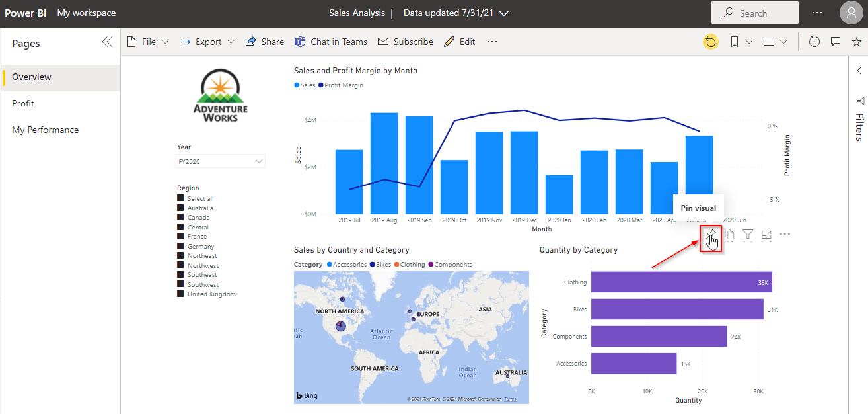868x414 pixels.
Task: Click Reset to default icon
Action: [711, 42]
